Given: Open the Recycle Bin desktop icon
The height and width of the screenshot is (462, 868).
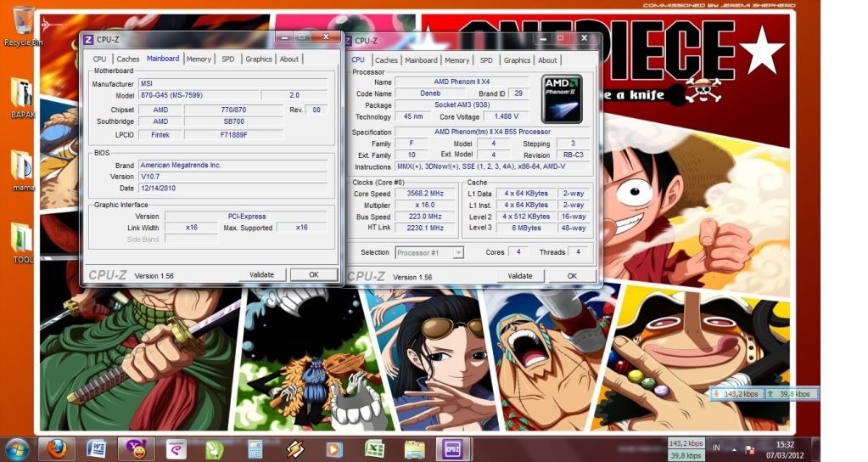Looking at the screenshot, I should (23, 26).
